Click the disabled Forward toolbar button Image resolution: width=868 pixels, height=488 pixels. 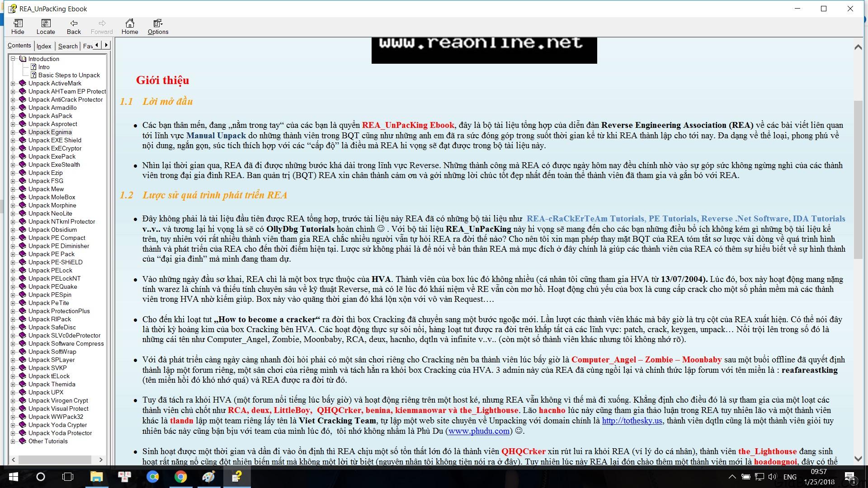coord(102,27)
